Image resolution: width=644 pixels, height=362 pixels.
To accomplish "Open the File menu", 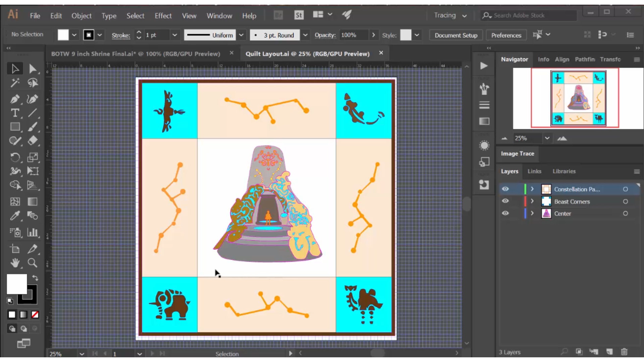I will pos(35,16).
